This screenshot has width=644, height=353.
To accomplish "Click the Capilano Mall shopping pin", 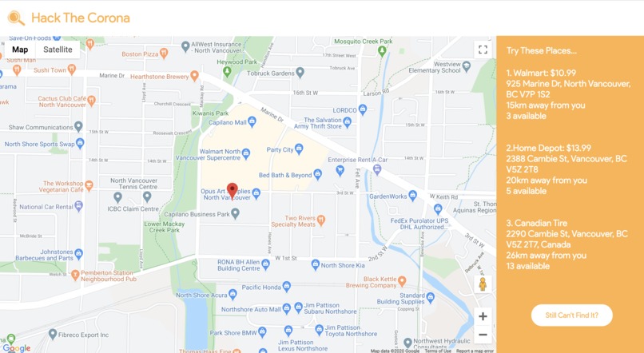I will pos(252,121).
